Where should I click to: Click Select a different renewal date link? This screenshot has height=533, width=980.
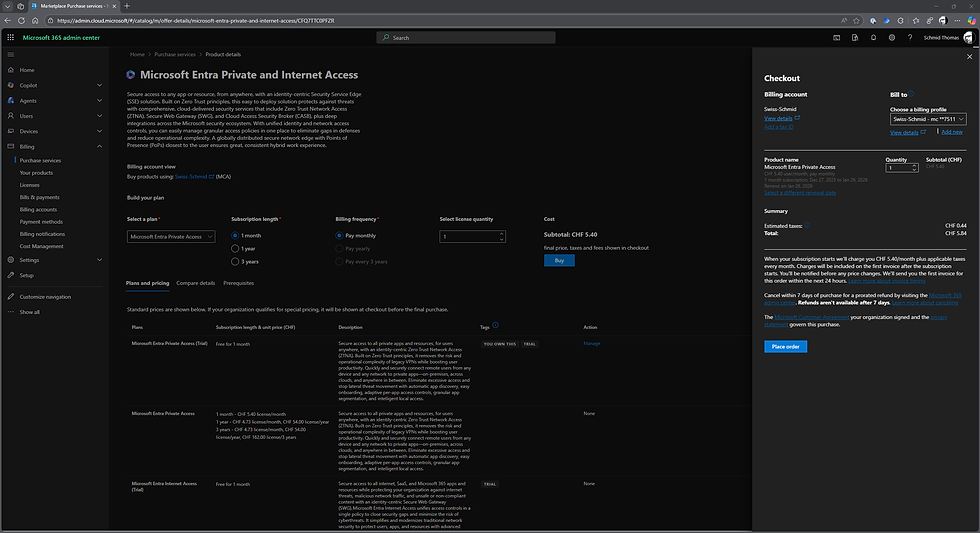click(800, 192)
